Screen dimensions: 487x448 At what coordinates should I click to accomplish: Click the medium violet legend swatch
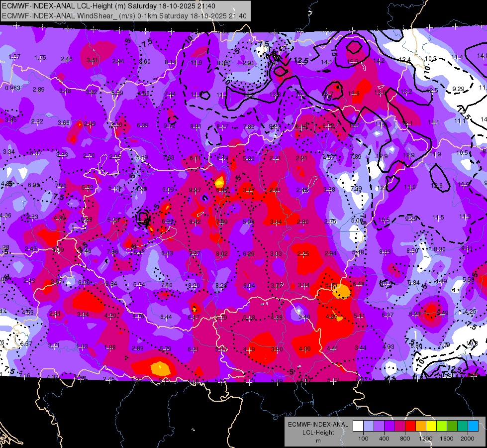point(379,426)
